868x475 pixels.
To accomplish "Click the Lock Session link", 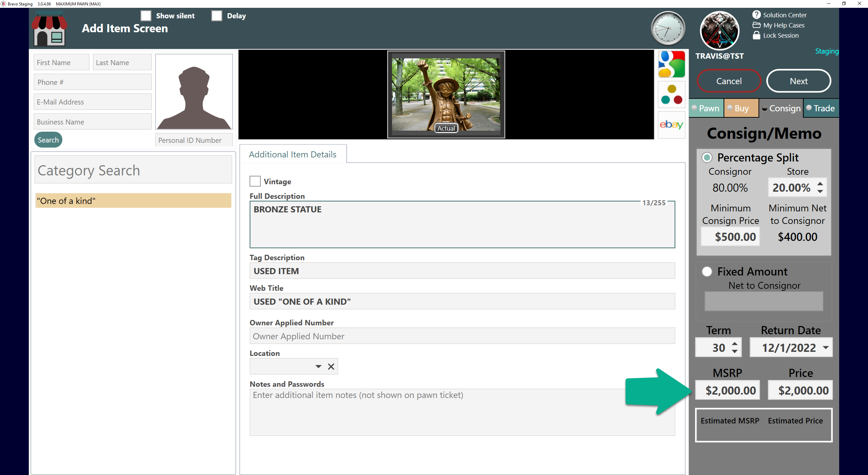I will [781, 35].
